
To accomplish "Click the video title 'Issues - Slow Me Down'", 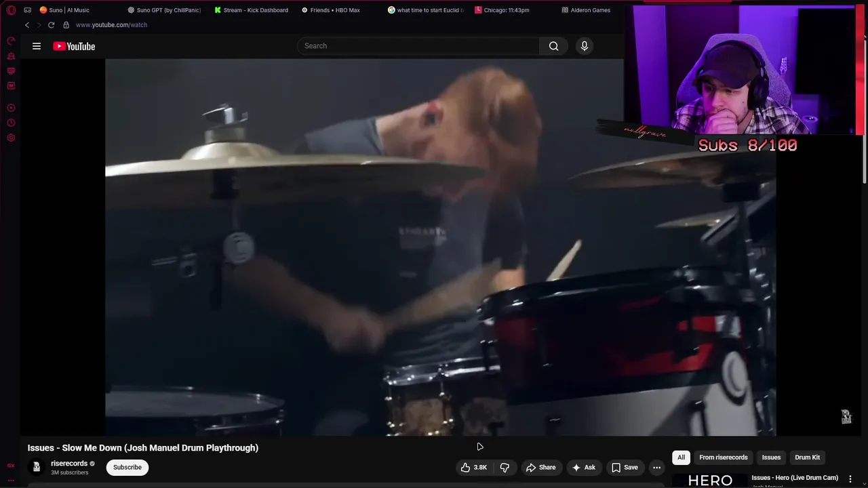I will point(142,448).
